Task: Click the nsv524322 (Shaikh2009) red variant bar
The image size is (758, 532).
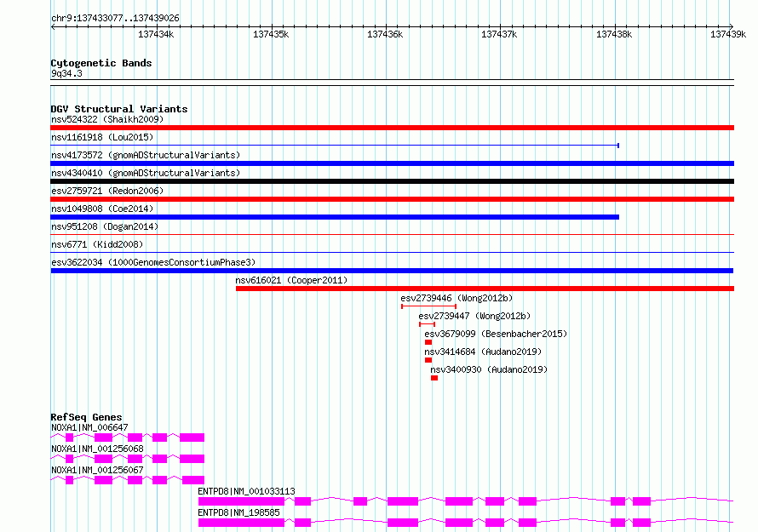Action: click(x=392, y=128)
